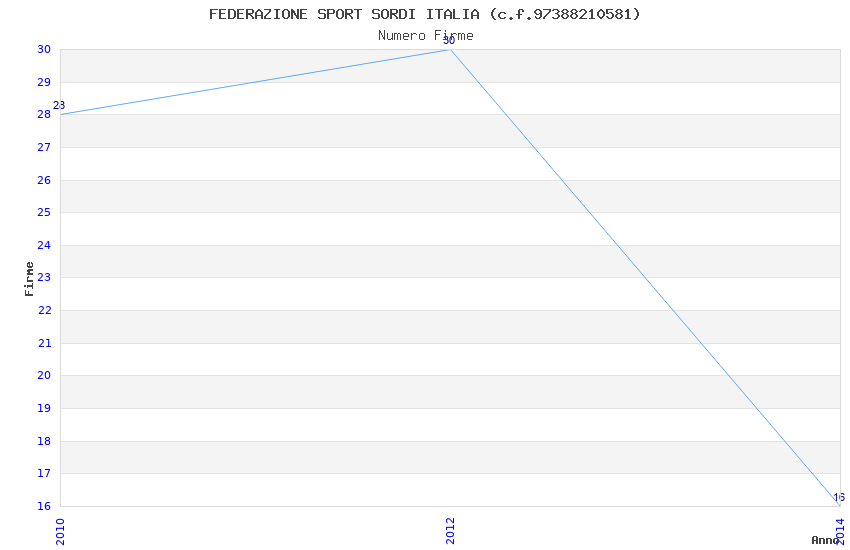
Task: Click y-axis value 16
Action: [44, 507]
